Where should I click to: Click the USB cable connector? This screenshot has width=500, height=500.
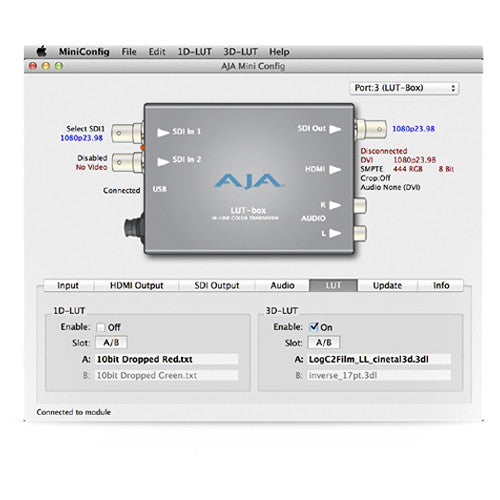coord(134,228)
